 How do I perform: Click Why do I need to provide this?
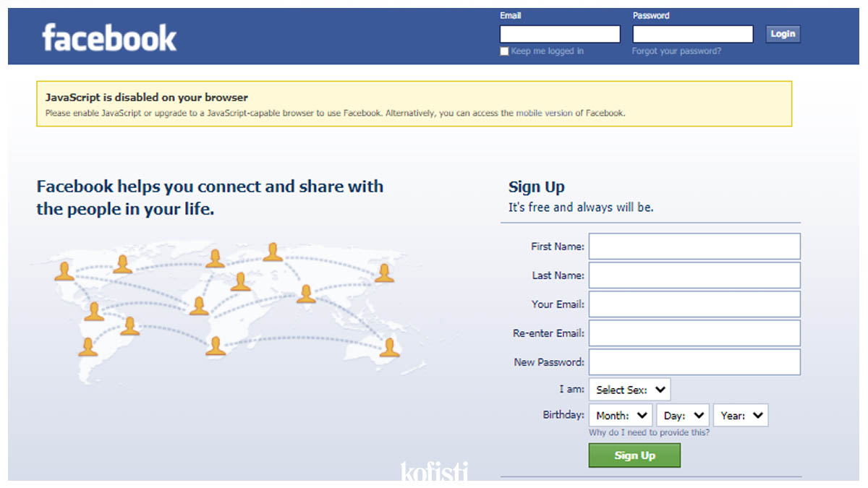tap(649, 432)
